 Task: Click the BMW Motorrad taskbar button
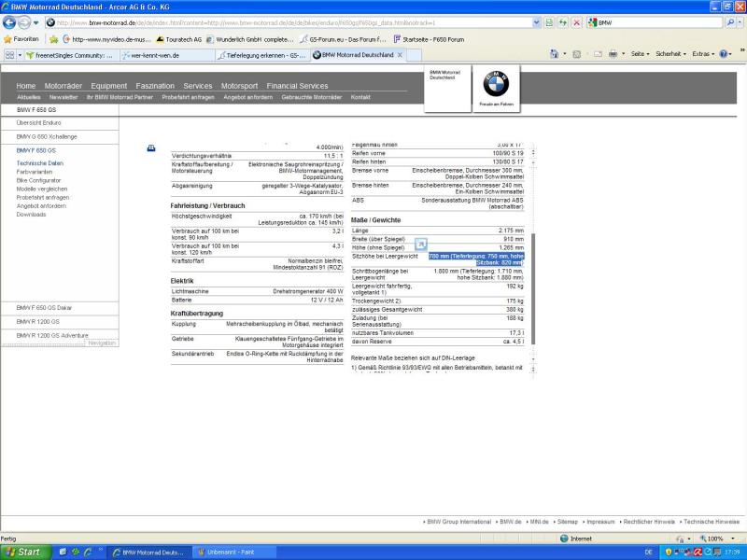149,553
